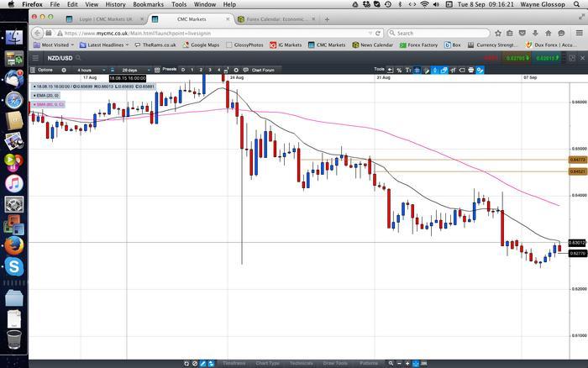Open the Forex Factory bookmark

tap(419, 45)
